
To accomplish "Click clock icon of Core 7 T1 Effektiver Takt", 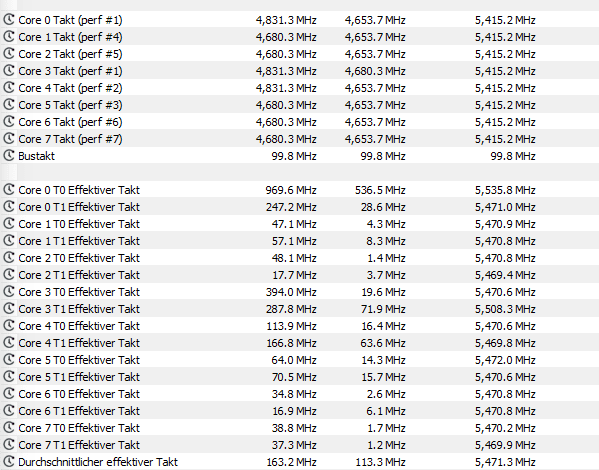I will pyautogui.click(x=9, y=444).
